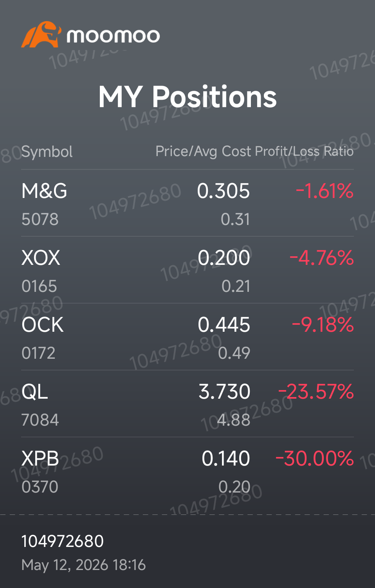Click OCK loss ratio -9.18%
The width and height of the screenshot is (375, 588).
[x=323, y=325]
